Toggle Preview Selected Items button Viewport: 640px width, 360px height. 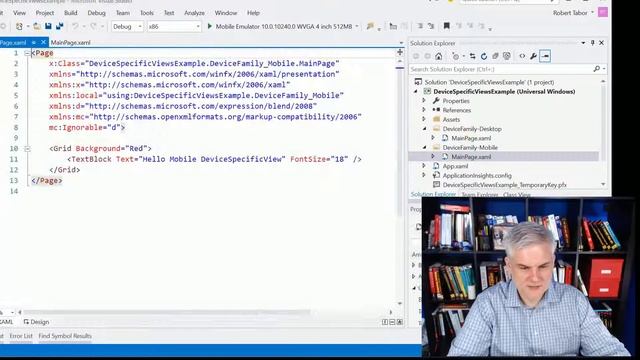click(x=545, y=56)
